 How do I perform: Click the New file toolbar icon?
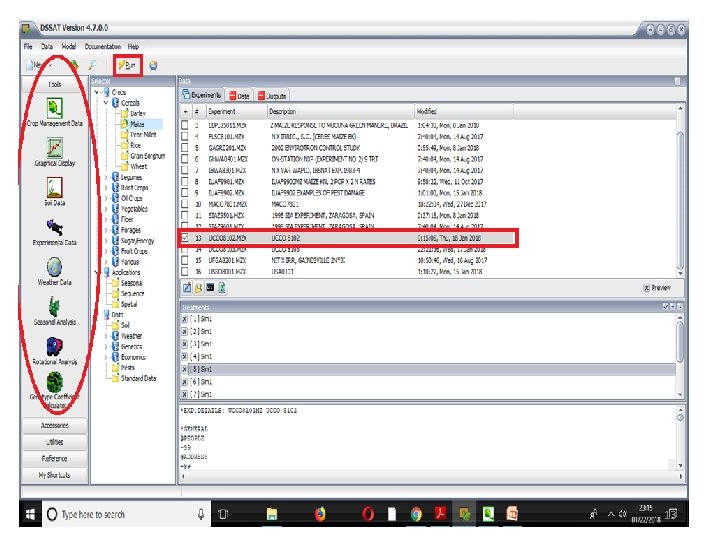(x=34, y=65)
